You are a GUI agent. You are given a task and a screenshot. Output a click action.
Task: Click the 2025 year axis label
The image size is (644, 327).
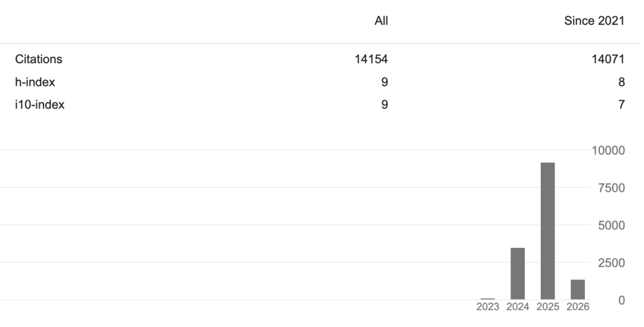547,307
